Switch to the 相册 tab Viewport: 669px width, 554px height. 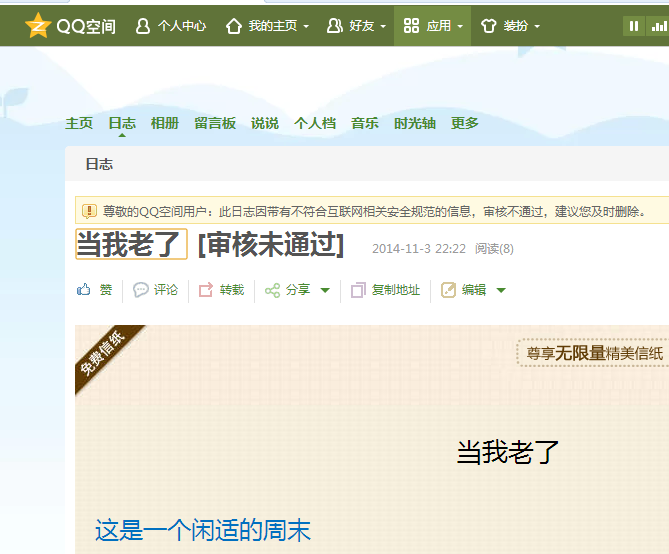(164, 123)
